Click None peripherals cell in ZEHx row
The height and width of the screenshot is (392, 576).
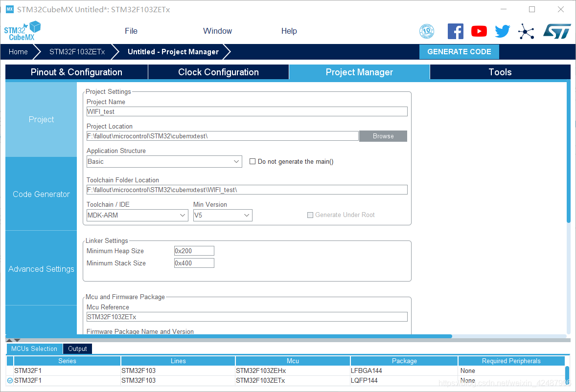(x=511, y=370)
